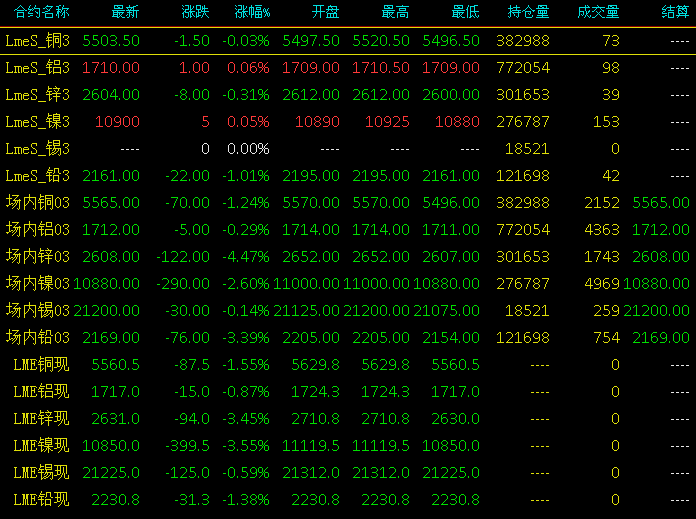The width and height of the screenshot is (696, 519).
Task: Select the LME铜现 spot row
Action: tap(348, 365)
